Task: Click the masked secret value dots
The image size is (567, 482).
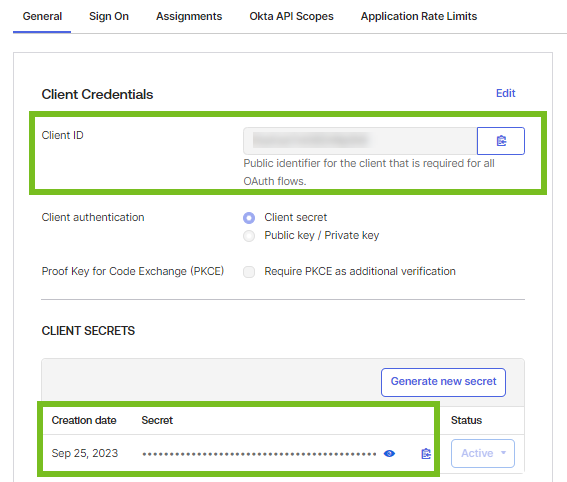Action: 259,454
